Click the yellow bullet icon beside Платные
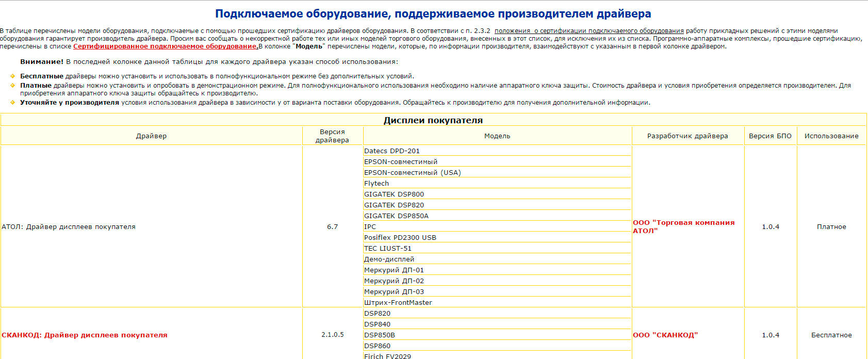Screen dimensions: 868x359 pos(12,86)
